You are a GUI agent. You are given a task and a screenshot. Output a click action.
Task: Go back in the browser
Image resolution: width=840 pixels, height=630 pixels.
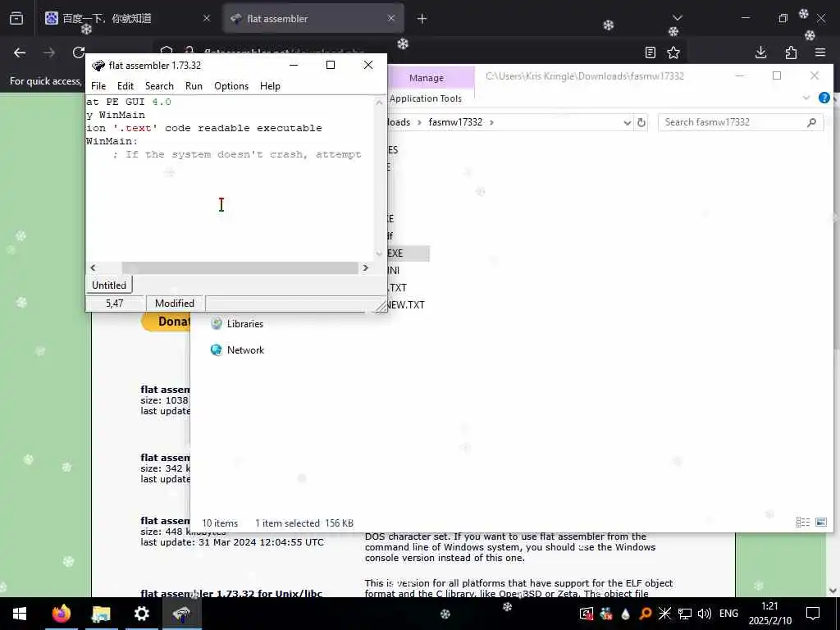(20, 52)
